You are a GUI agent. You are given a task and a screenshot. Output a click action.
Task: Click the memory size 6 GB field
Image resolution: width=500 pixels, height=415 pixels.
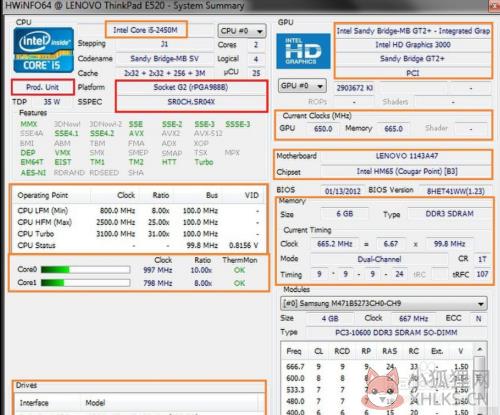pos(345,214)
